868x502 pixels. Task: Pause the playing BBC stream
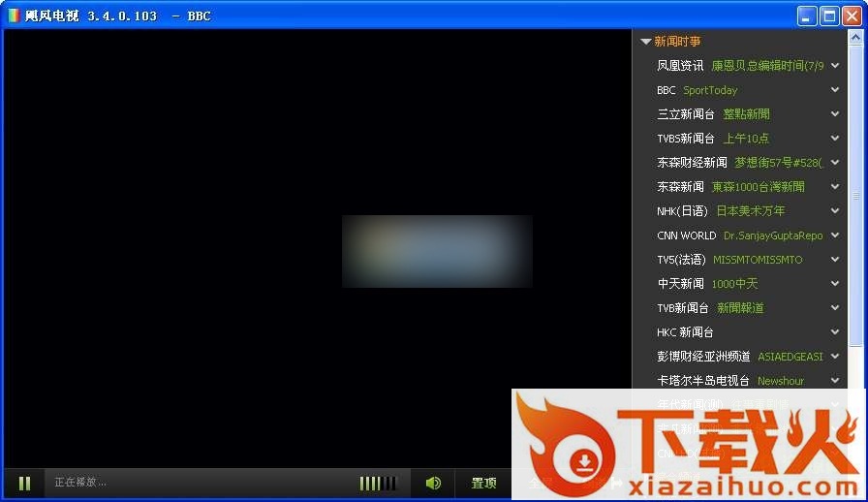coord(24,484)
